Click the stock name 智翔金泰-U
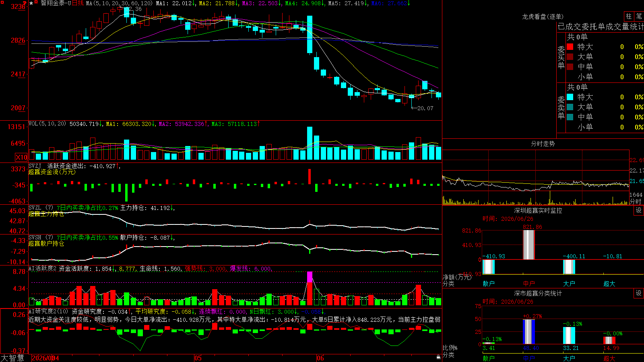Viewport: 644px width, 362px height. (x=56, y=3)
